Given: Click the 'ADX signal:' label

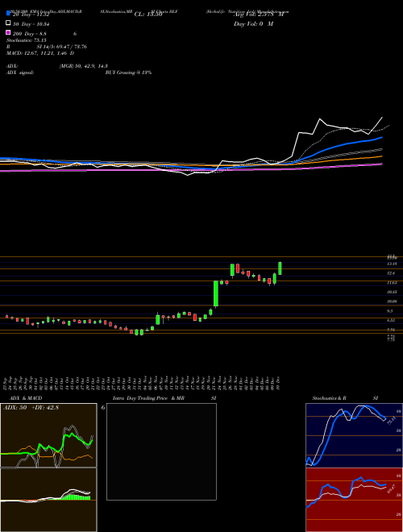Looking at the screenshot, I should [20, 73].
